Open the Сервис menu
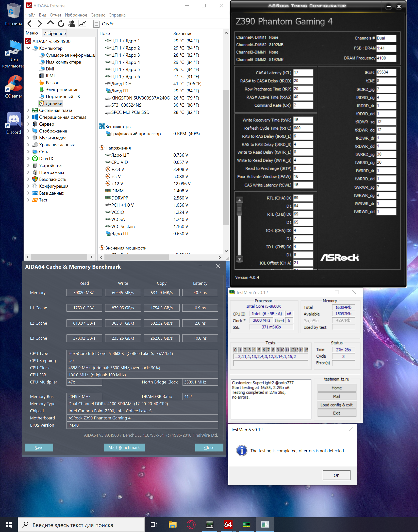The height and width of the screenshot is (532, 418). click(x=98, y=15)
